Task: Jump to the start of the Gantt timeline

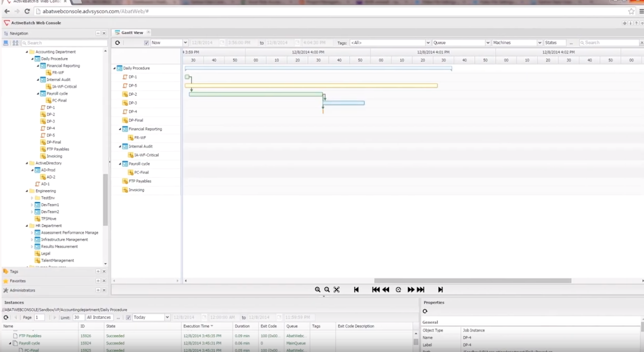Action: click(x=356, y=289)
